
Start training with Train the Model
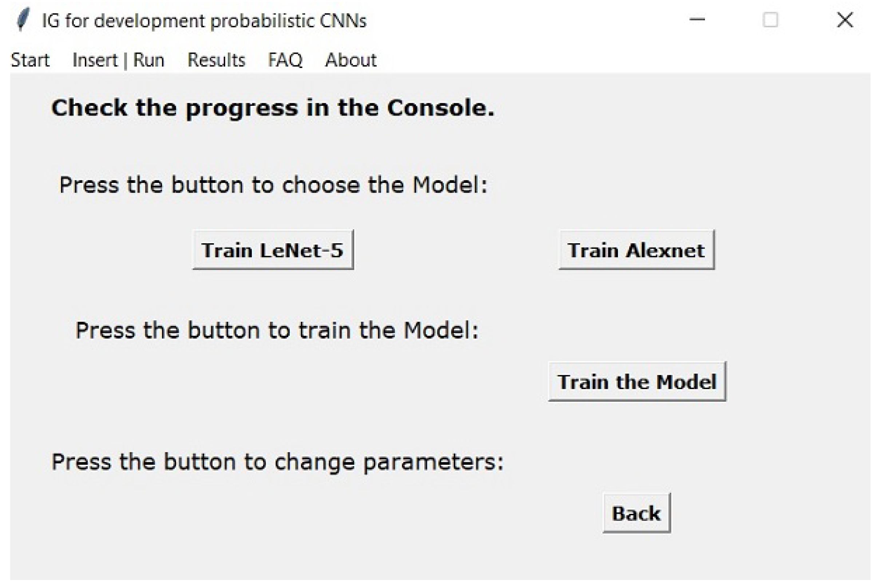[x=637, y=382]
